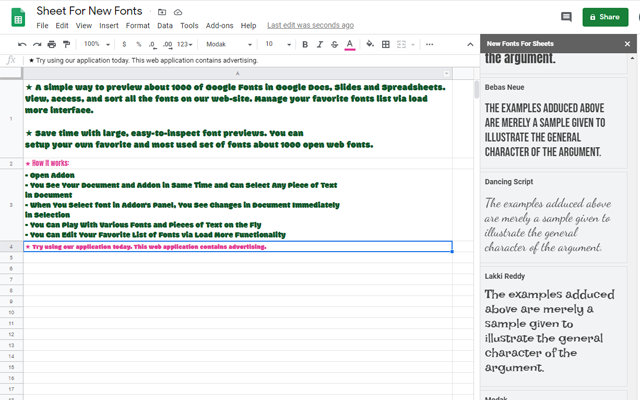640x400 pixels.
Task: Click the add-on panel scroll up arrow
Action: (632, 58)
